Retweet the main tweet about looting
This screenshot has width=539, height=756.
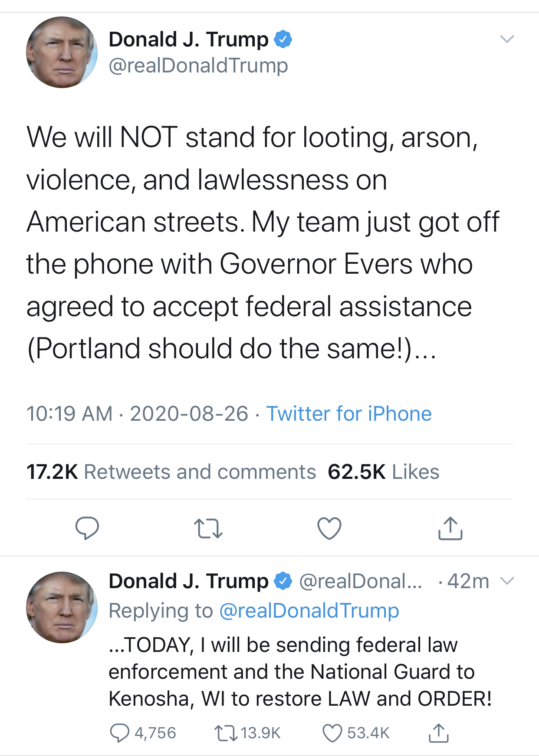point(208,528)
